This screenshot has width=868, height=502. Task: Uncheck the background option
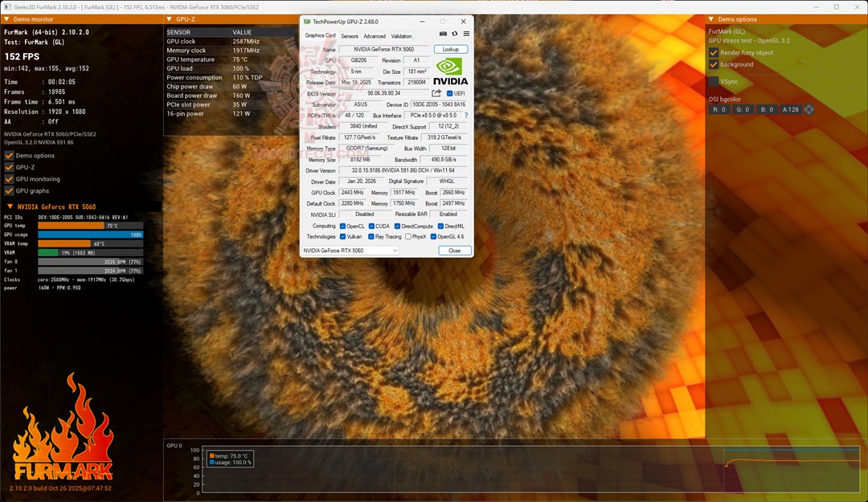pos(714,64)
